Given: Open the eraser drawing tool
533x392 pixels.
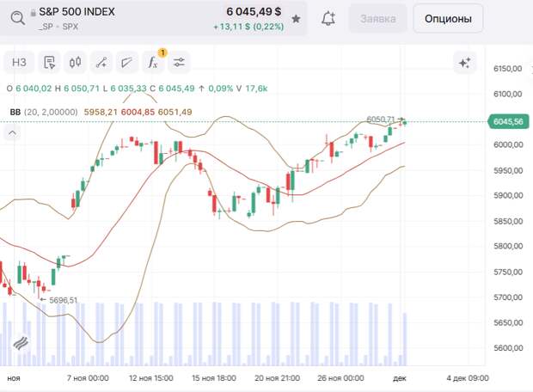Looking at the screenshot, I should coord(126,63).
